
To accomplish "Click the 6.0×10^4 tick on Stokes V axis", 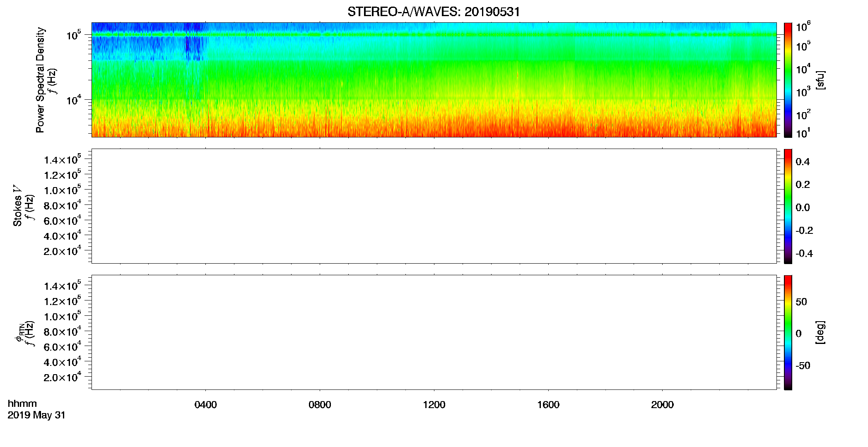I will point(62,221).
